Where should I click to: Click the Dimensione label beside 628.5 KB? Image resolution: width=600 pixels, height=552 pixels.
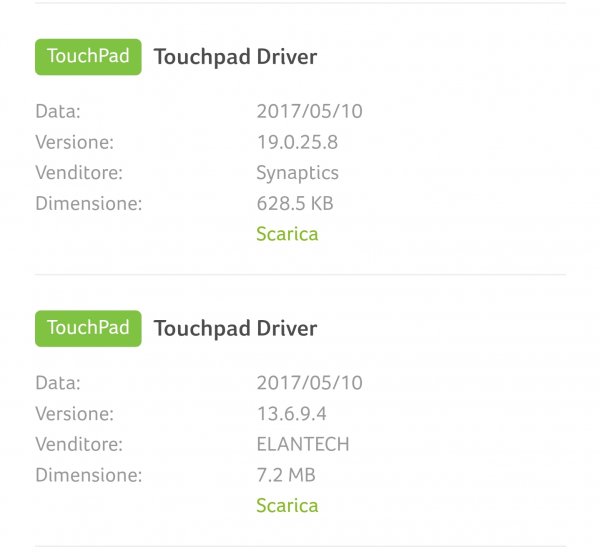[x=89, y=204]
